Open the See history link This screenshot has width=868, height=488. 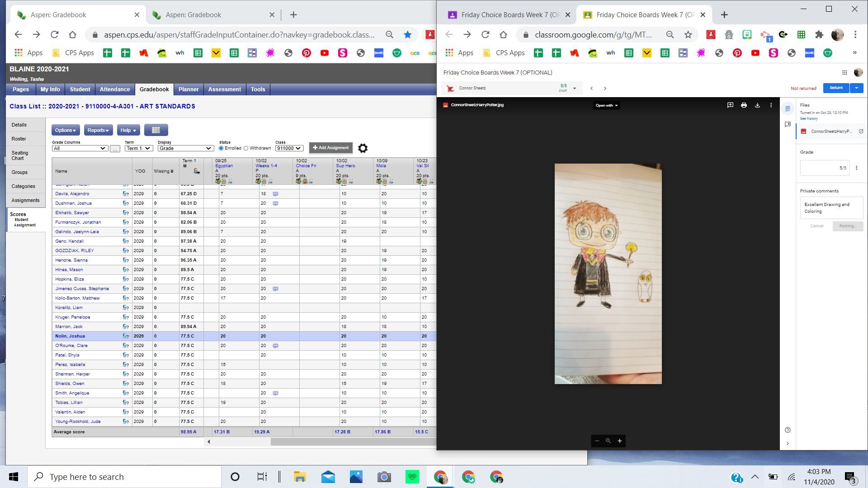tap(808, 119)
